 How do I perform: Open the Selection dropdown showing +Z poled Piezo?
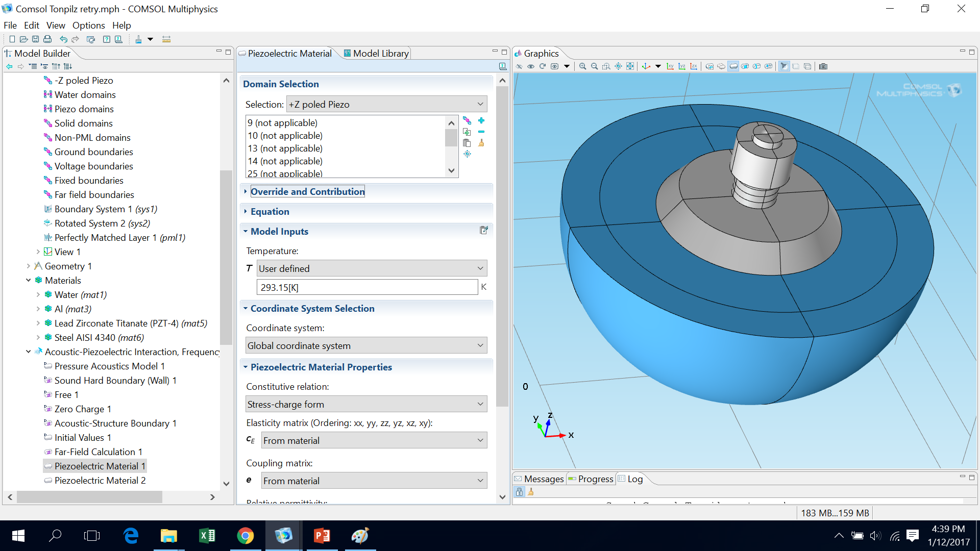[x=386, y=104]
